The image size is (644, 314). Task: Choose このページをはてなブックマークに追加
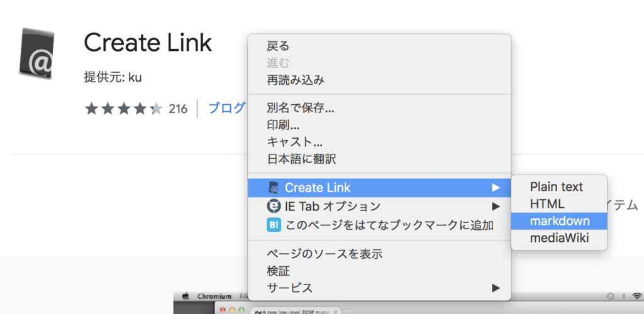click(379, 225)
